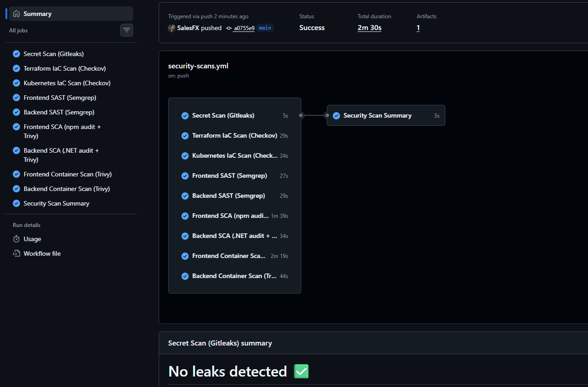The image size is (588, 387).
Task: Click success check icon beside sidebar Backend Container Scan
Action: (16, 189)
